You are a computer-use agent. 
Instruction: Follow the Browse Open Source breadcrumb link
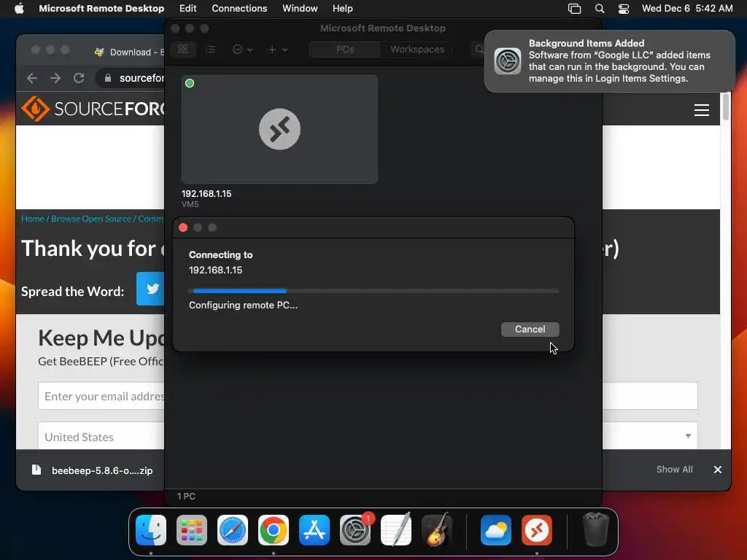pos(91,219)
